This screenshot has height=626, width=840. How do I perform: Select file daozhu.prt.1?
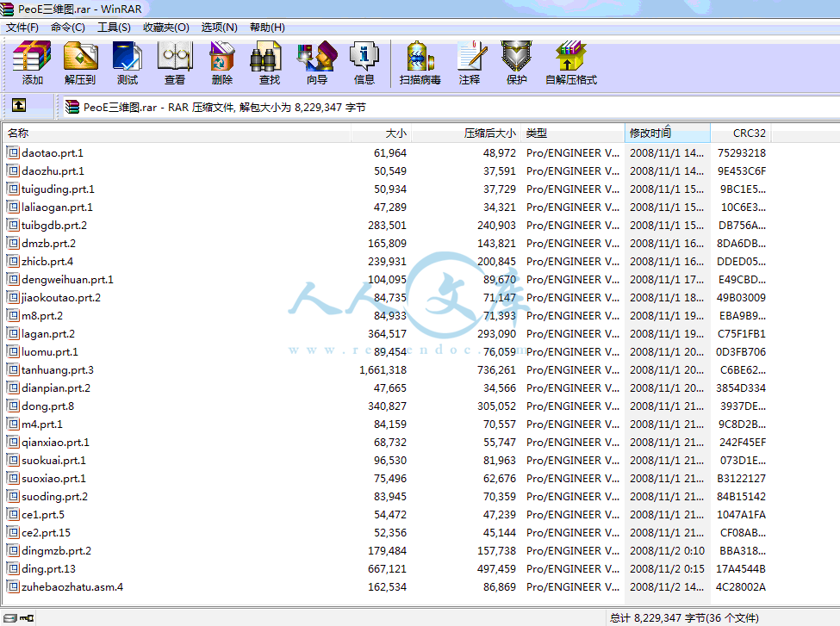53,170
